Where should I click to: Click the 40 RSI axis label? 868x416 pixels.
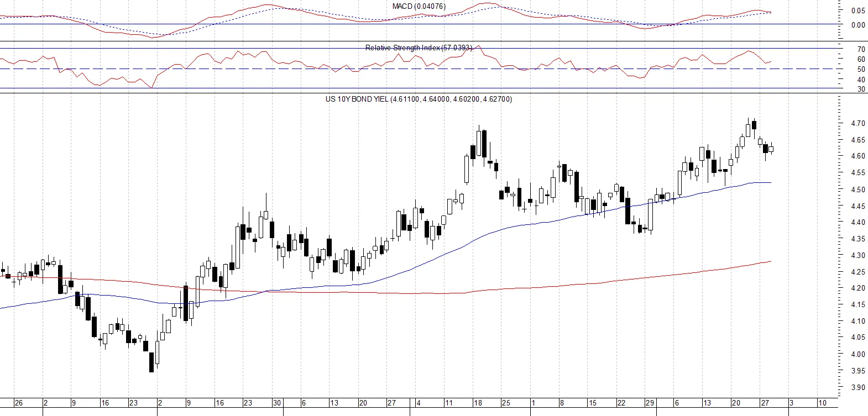click(861, 80)
